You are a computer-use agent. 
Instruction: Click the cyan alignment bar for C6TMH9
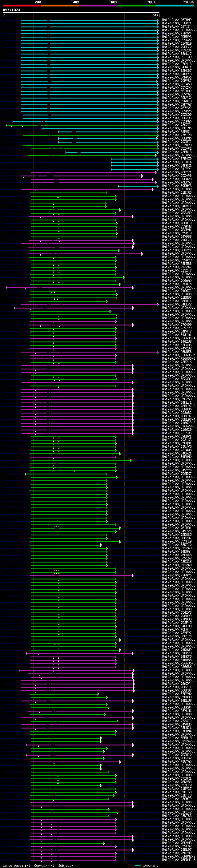point(90,20)
